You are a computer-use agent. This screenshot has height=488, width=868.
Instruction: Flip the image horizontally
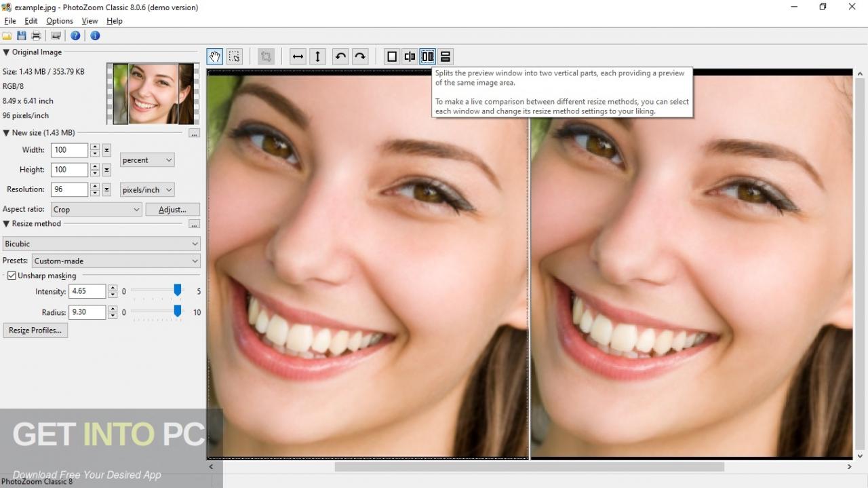coord(298,56)
